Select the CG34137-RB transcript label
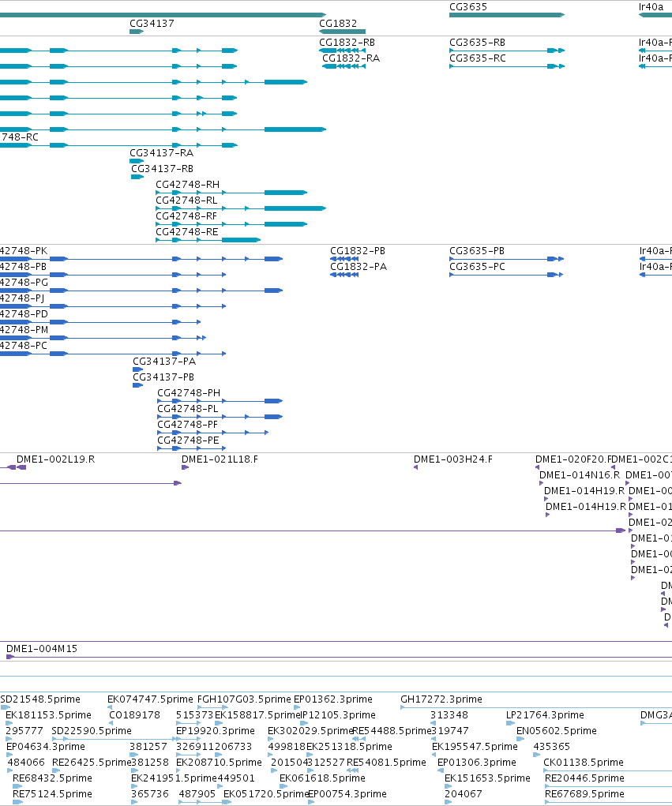 [163, 169]
